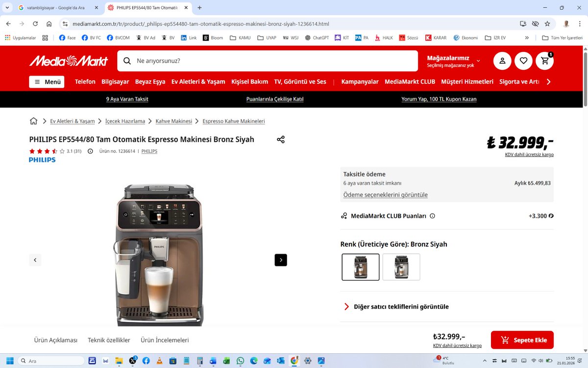
Task: Open VLC media player from taskbar
Action: tap(159, 361)
